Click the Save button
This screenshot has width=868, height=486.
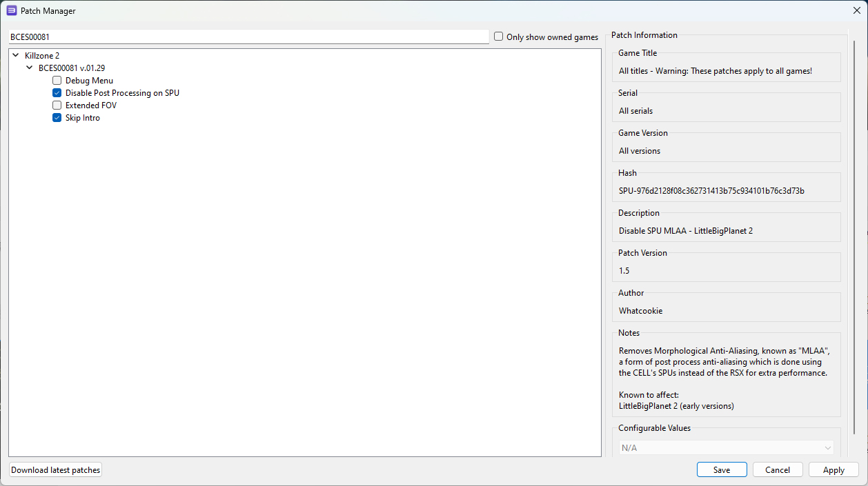coord(722,470)
